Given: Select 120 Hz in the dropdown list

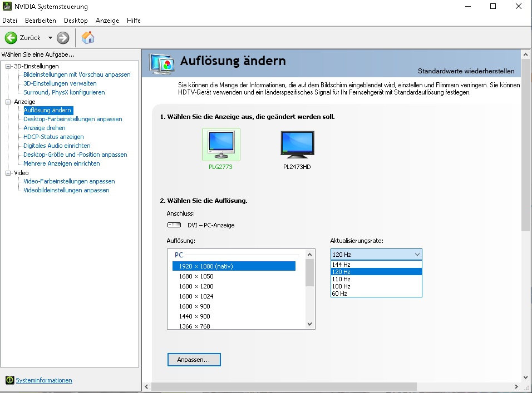Looking at the screenshot, I should [x=376, y=272].
